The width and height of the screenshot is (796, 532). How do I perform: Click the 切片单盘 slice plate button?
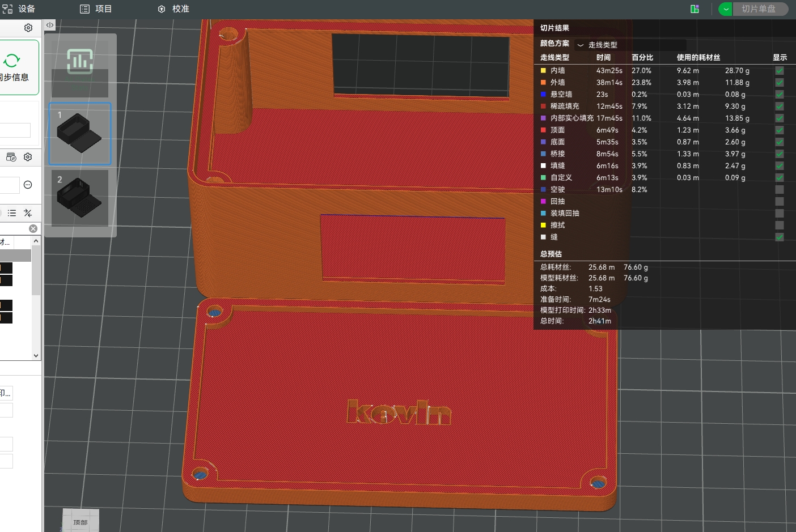[759, 9]
